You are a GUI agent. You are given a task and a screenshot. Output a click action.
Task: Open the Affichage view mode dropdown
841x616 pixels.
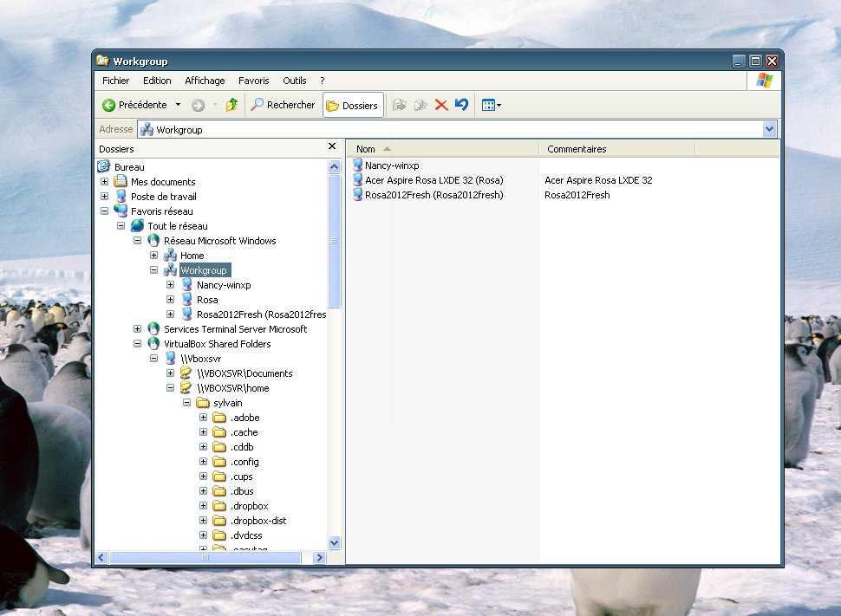(492, 106)
